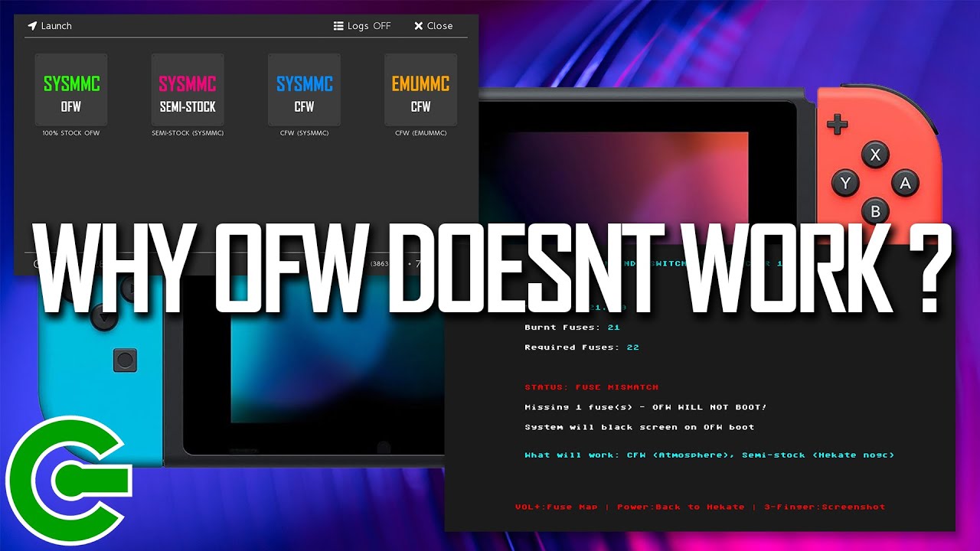Launch the green SYSMMC OFW tile
980x551 pixels.
pos(71,90)
